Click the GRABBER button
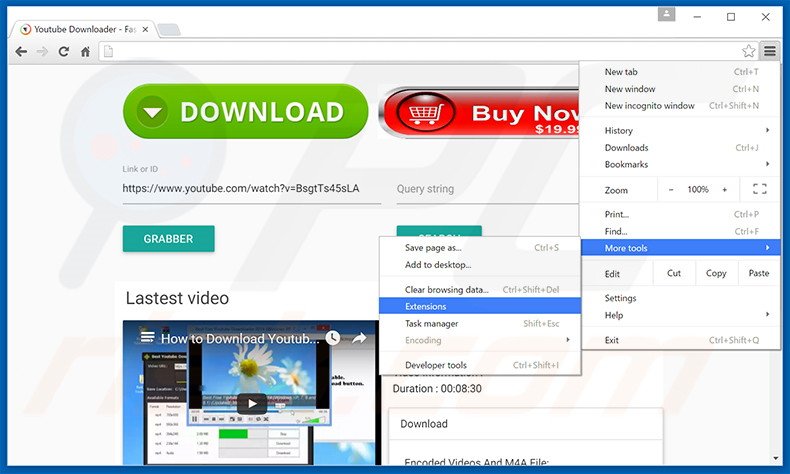 [x=168, y=239]
